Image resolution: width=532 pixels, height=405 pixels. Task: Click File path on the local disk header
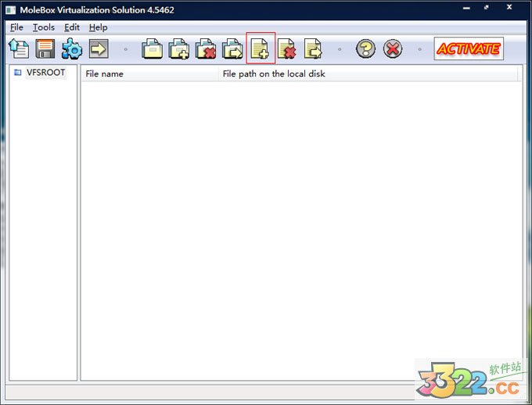368,74
